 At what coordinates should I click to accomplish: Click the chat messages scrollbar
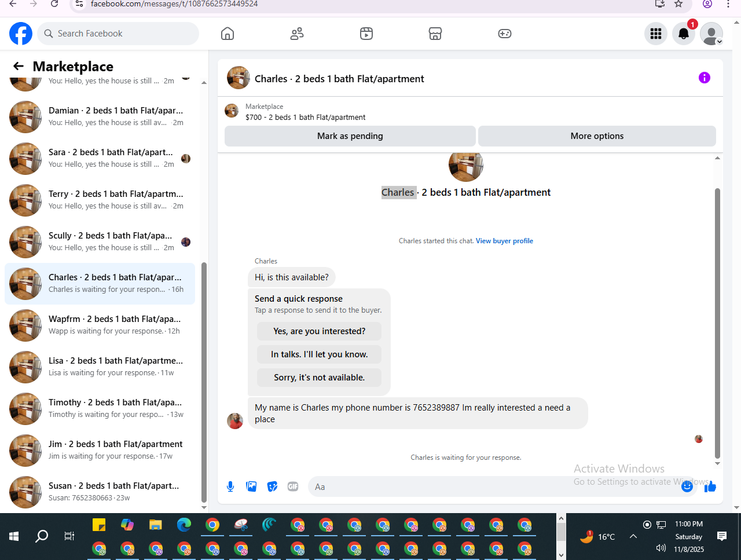(x=718, y=323)
